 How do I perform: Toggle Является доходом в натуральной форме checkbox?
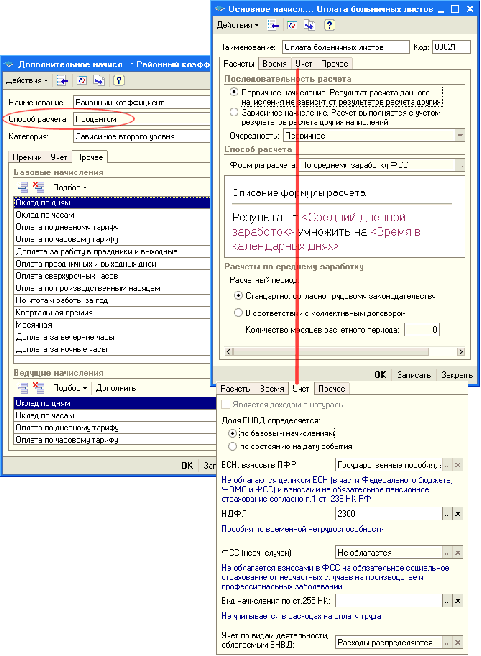point(225,404)
